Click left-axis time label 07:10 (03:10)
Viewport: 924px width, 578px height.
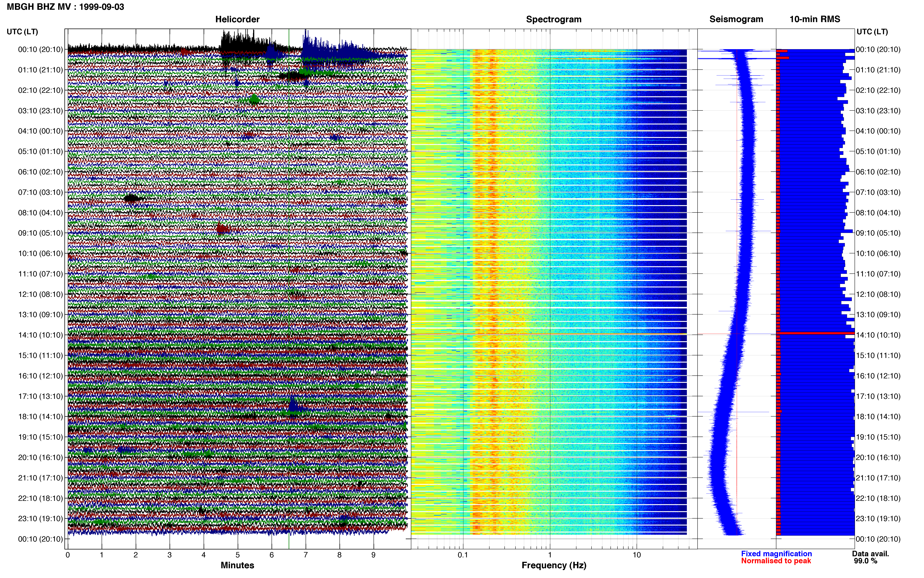click(x=41, y=192)
